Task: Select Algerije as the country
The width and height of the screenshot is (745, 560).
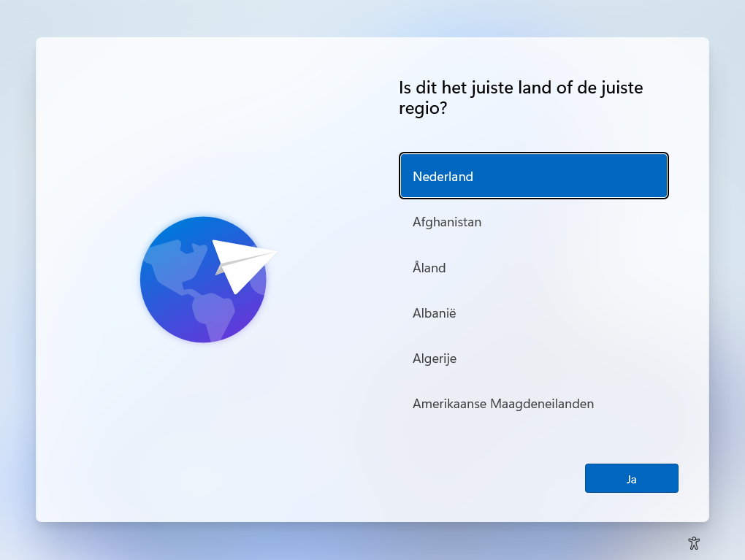Action: [x=534, y=358]
